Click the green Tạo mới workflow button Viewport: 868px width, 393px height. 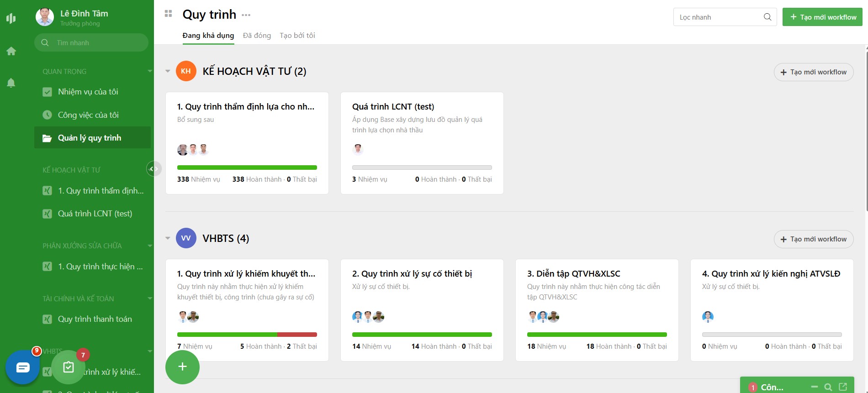click(822, 17)
